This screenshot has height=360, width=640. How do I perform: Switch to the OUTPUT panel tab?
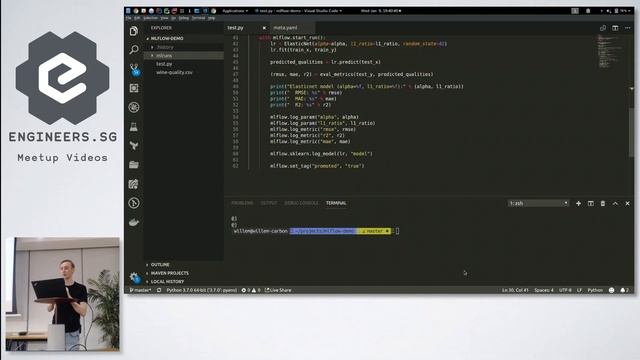(x=269, y=203)
